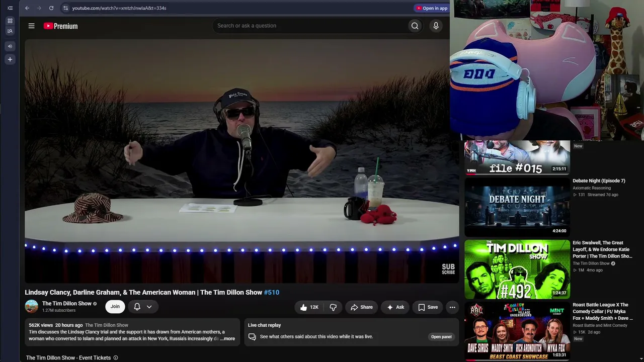Click the Join membership button

115,307
